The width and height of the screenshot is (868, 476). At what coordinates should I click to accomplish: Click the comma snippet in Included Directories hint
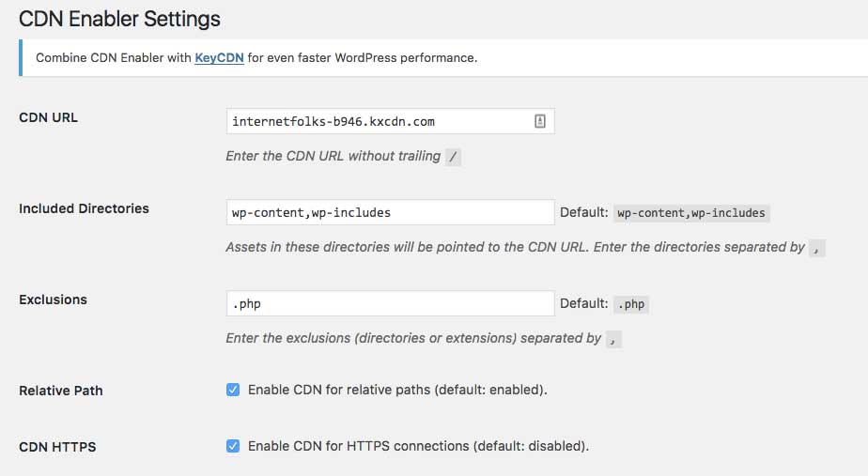click(816, 248)
